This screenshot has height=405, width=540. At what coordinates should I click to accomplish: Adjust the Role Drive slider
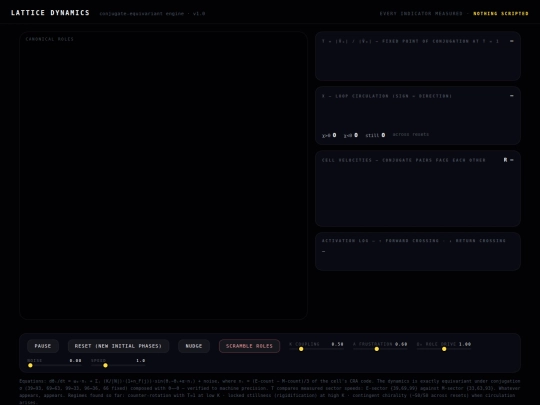(x=444, y=349)
